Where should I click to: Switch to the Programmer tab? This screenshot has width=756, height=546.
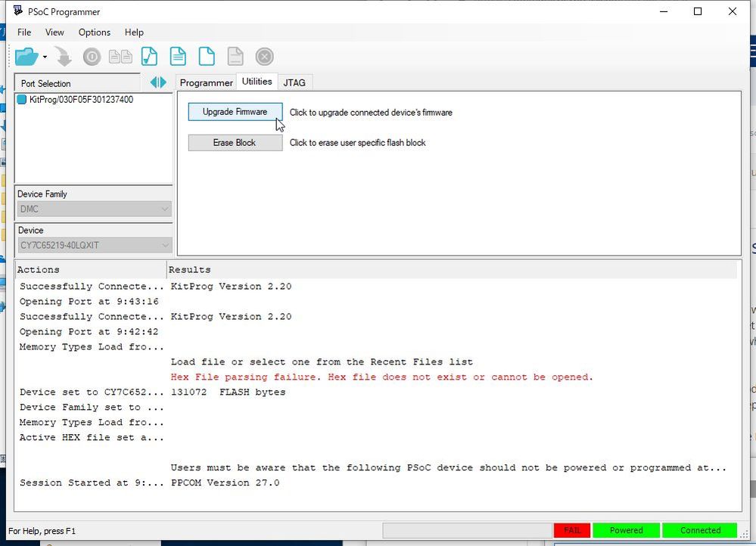coord(206,82)
